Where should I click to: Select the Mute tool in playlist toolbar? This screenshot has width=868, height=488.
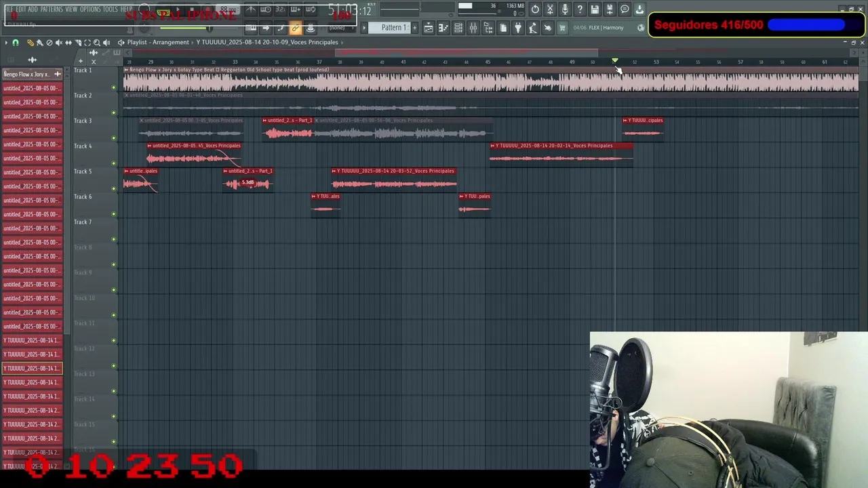[58, 43]
